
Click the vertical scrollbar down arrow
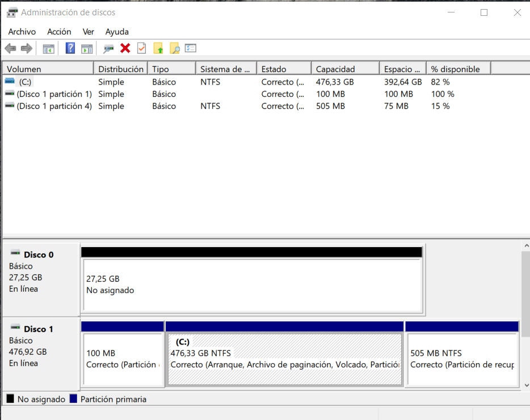[525, 385]
